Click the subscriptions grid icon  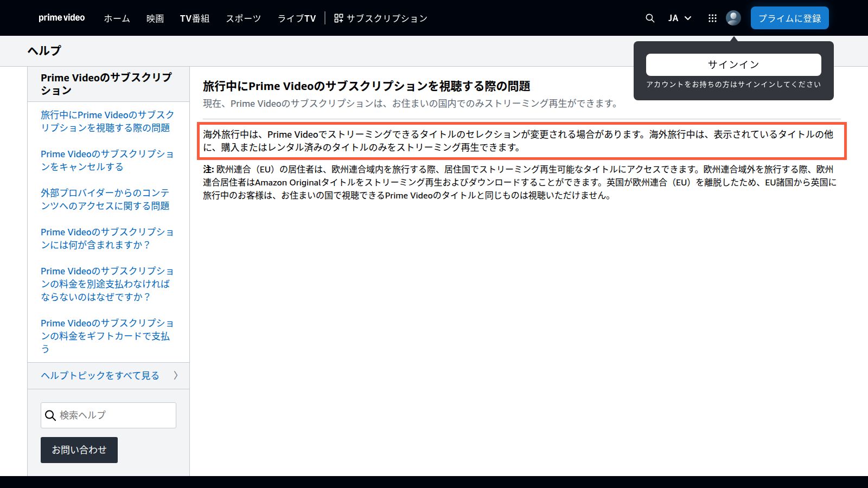[339, 18]
